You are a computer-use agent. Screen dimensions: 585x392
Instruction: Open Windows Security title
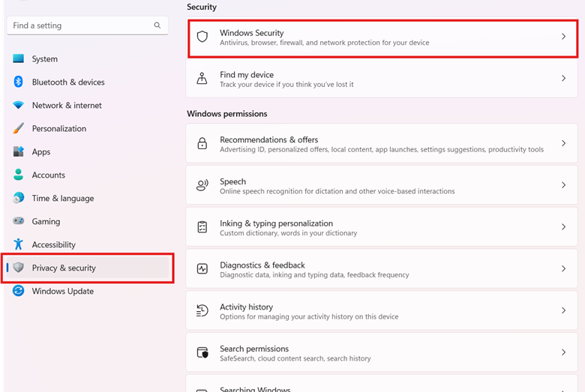pyautogui.click(x=252, y=33)
